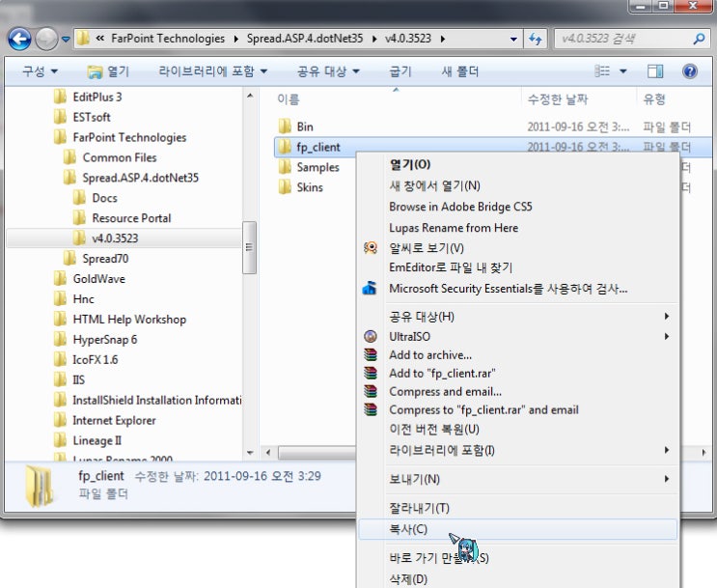
Task: Sort by 이름 column header
Action: click(289, 99)
